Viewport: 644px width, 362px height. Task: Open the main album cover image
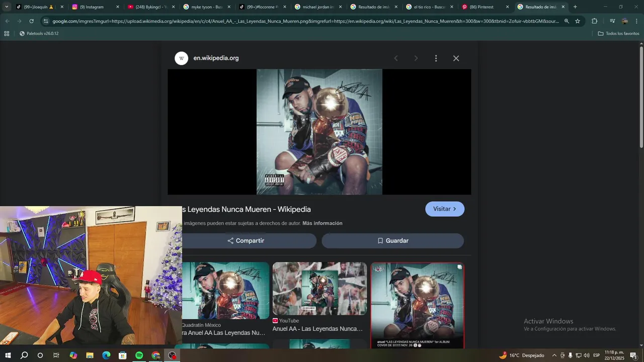click(319, 132)
